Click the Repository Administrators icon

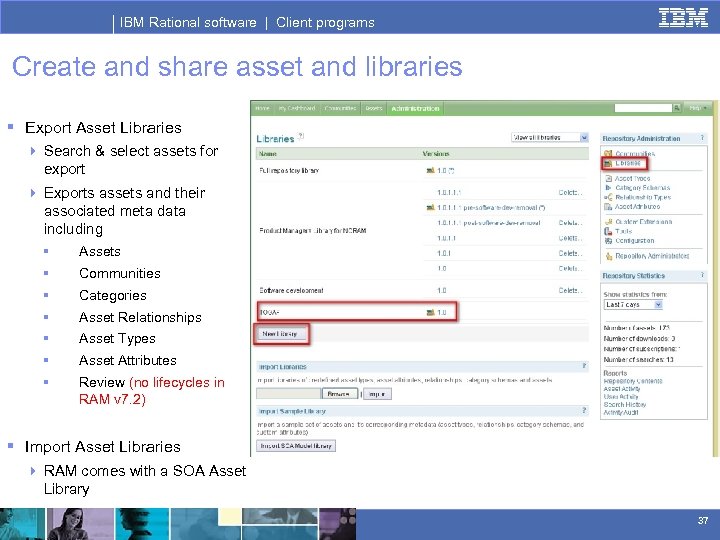coord(609,256)
